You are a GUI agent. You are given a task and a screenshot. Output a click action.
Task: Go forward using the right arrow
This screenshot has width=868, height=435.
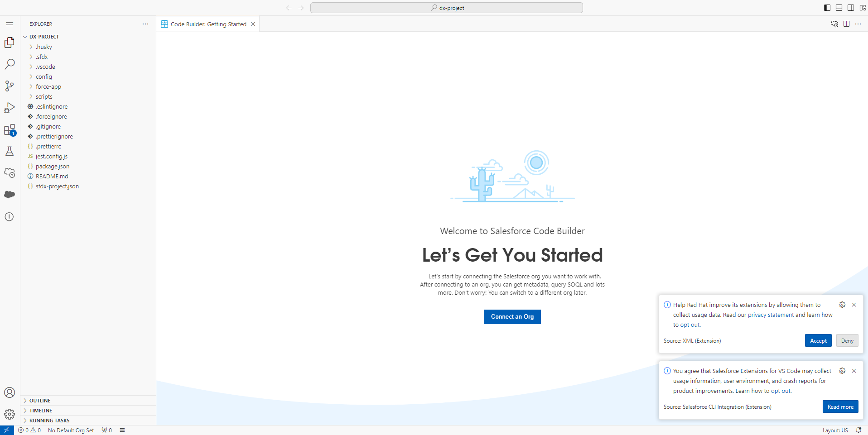[301, 8]
